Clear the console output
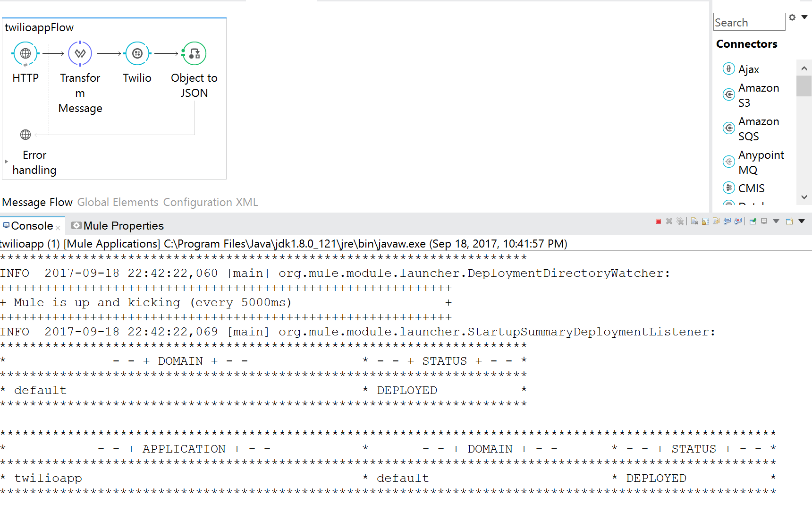 pos(694,221)
